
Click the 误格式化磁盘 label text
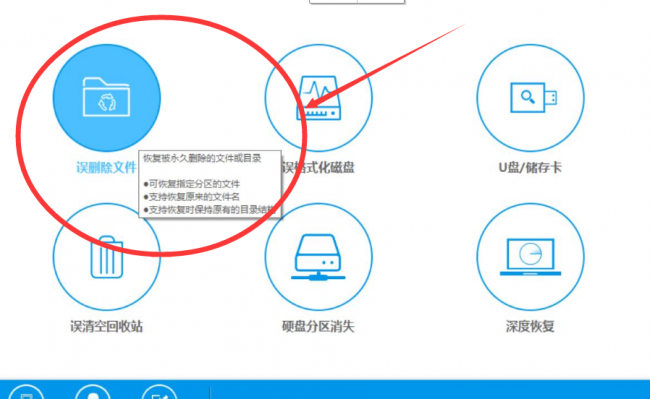coord(318,167)
